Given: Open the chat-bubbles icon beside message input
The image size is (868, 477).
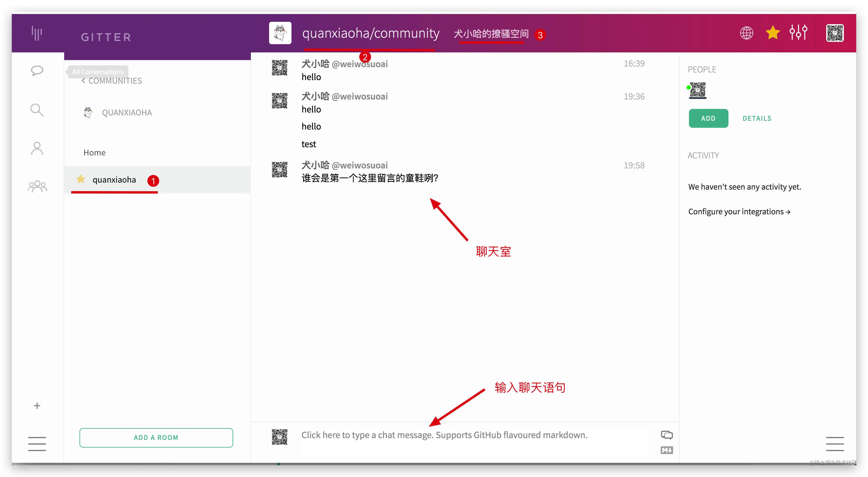Looking at the screenshot, I should 667,435.
